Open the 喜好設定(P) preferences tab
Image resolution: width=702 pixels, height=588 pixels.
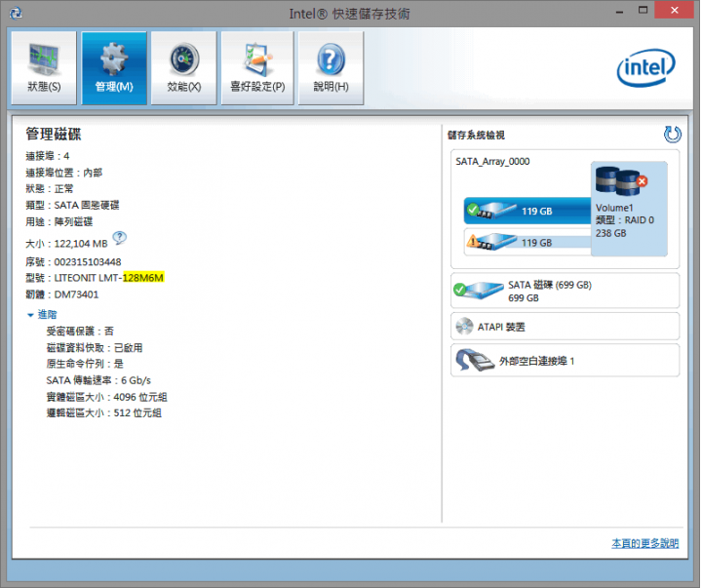coord(257,68)
